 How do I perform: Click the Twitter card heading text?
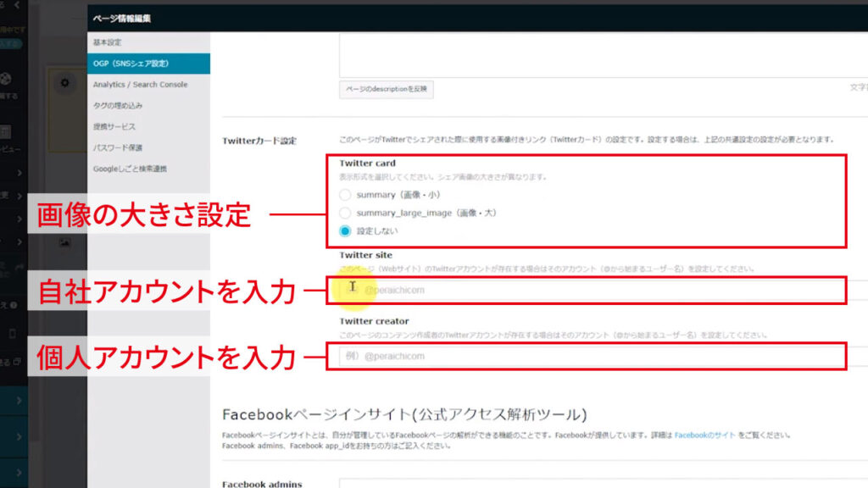368,164
